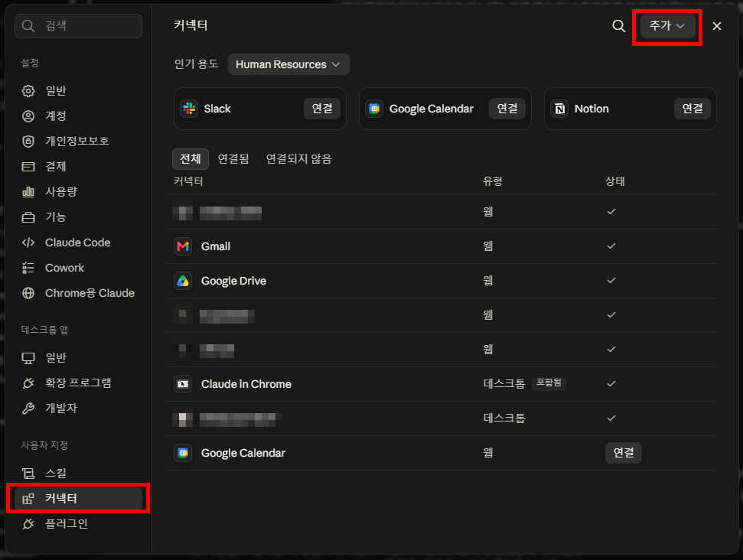
Task: Click the Claude Code brackets icon
Action: pyautogui.click(x=28, y=243)
